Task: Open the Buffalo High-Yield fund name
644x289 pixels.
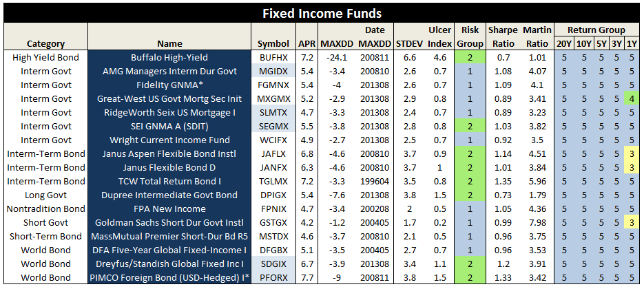Action: pyautogui.click(x=169, y=57)
